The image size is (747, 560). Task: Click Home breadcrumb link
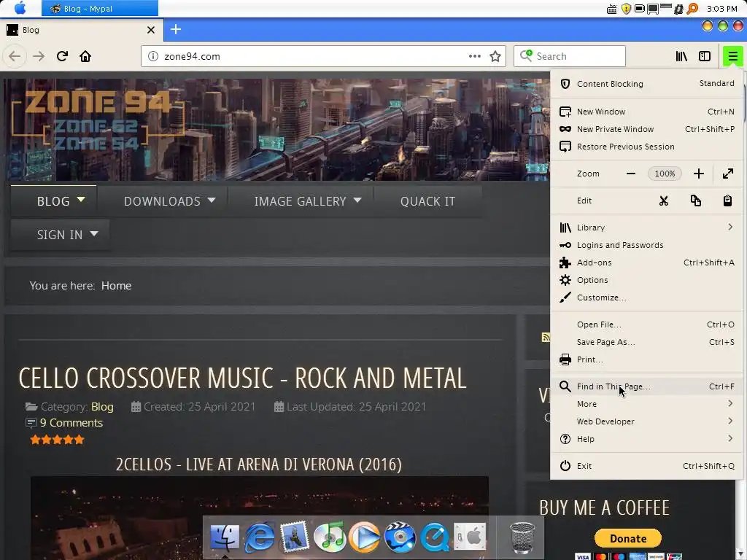pos(116,286)
